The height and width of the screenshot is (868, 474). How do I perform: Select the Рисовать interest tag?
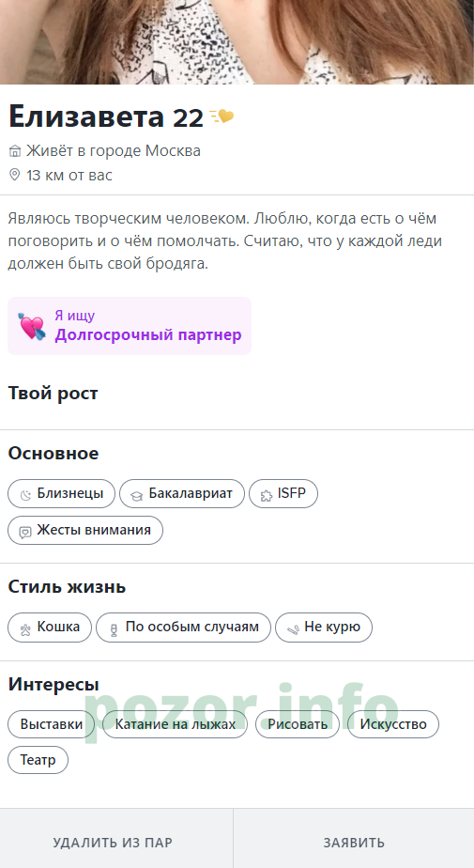pos(298,724)
